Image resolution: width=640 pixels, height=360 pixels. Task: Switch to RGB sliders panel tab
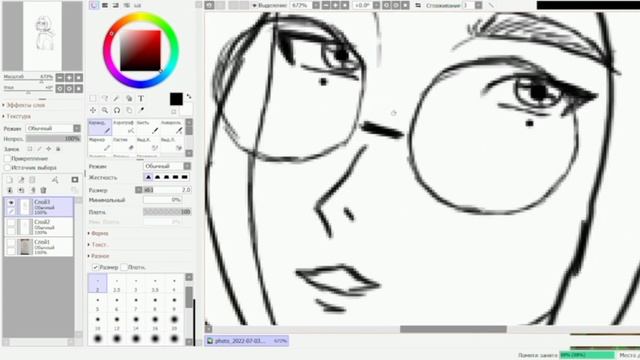[x=105, y=5]
